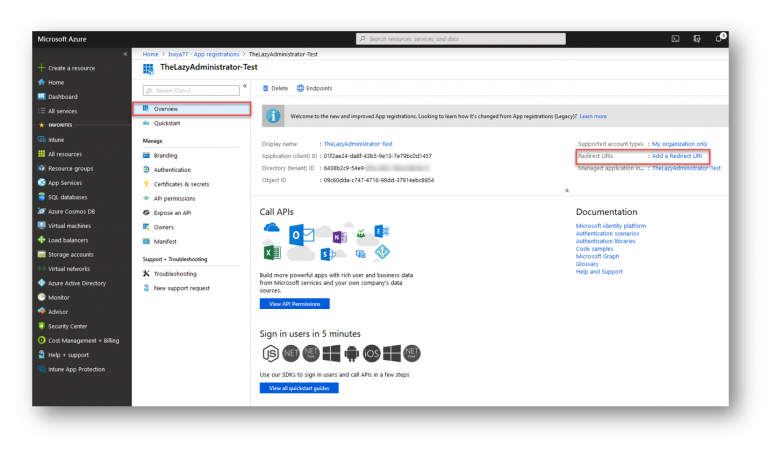Screen dimensions: 768x460
Task: Collapse the essentials section chevron
Action: (x=567, y=191)
